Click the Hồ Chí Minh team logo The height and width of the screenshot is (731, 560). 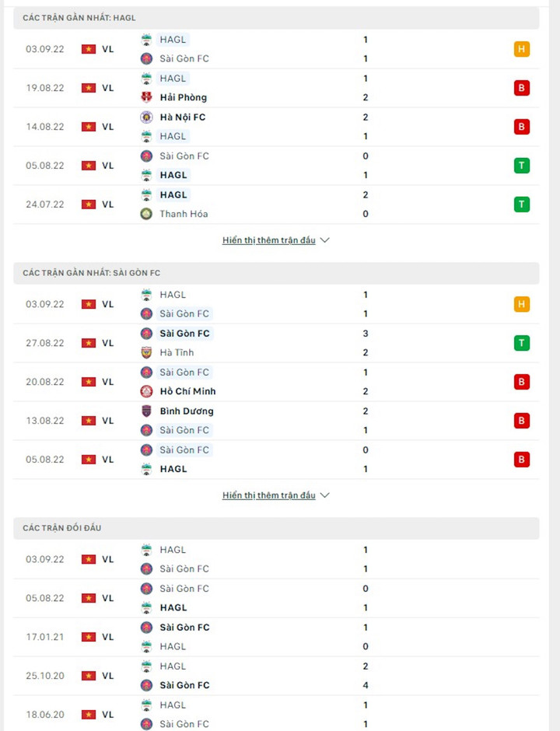[x=145, y=391]
